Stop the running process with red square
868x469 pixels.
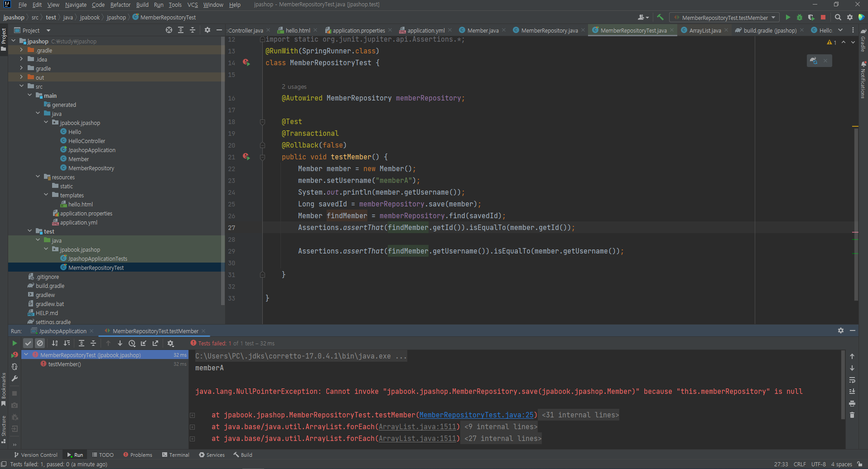click(823, 17)
